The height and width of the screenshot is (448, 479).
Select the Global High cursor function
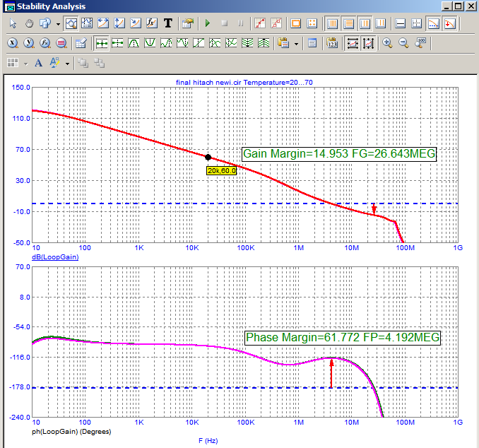click(247, 43)
